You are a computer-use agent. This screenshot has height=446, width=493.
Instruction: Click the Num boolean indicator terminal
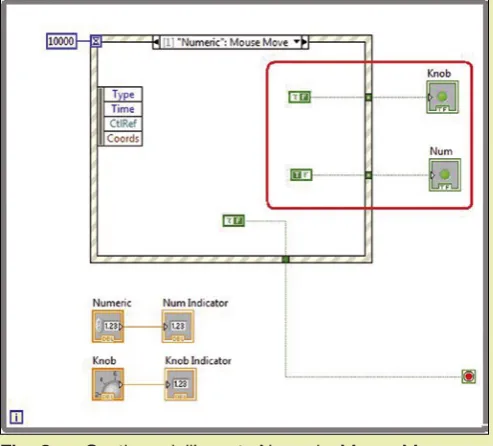click(x=445, y=175)
